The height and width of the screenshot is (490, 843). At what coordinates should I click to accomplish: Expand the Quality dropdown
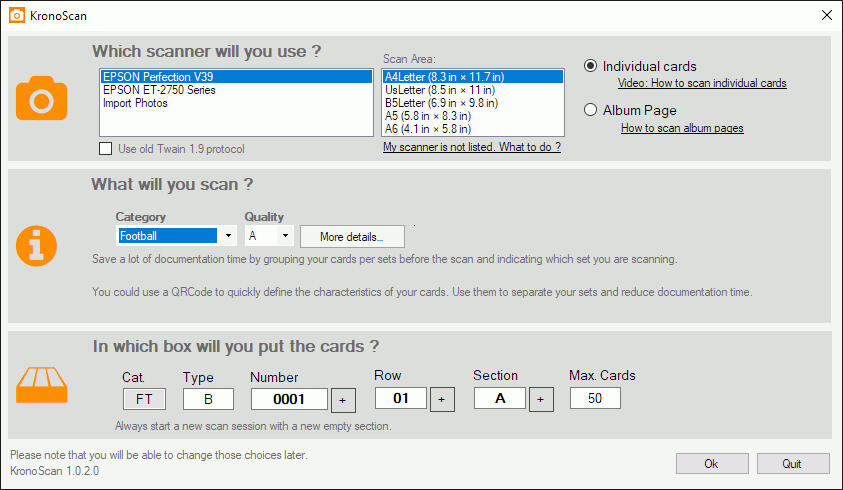pyautogui.click(x=285, y=236)
